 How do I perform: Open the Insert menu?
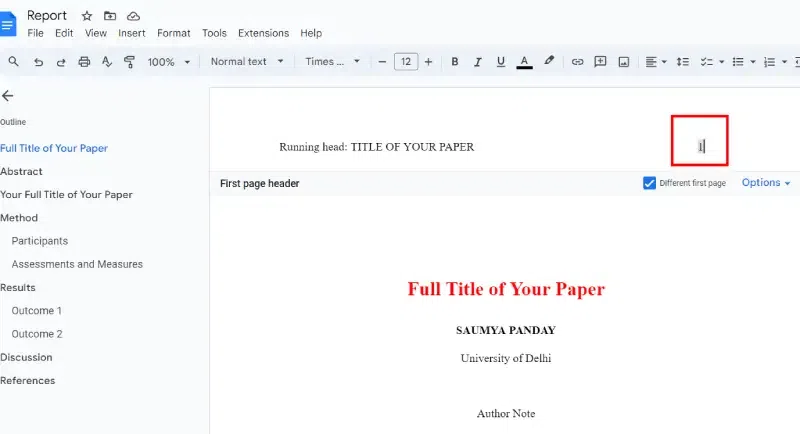(132, 33)
